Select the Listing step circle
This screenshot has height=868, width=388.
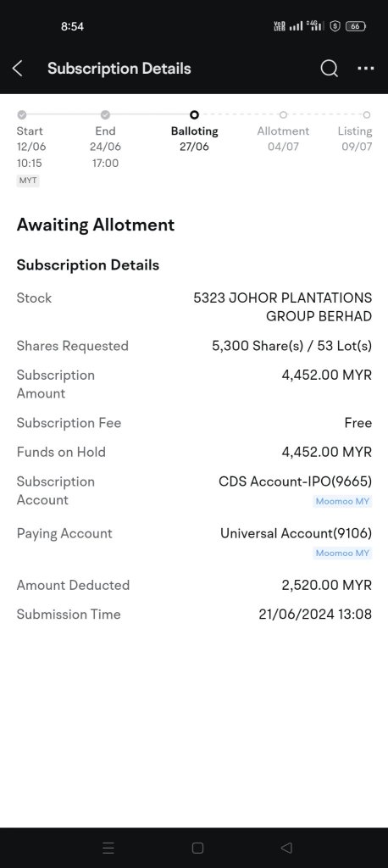pyautogui.click(x=367, y=114)
